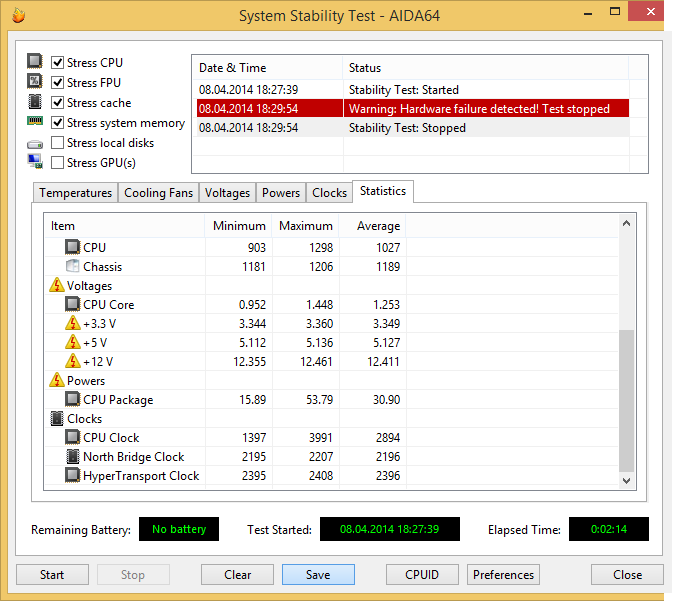Screen dimensions: 680x601
Task: Select the red 'Hardware failure detected' log row
Action: click(x=412, y=108)
